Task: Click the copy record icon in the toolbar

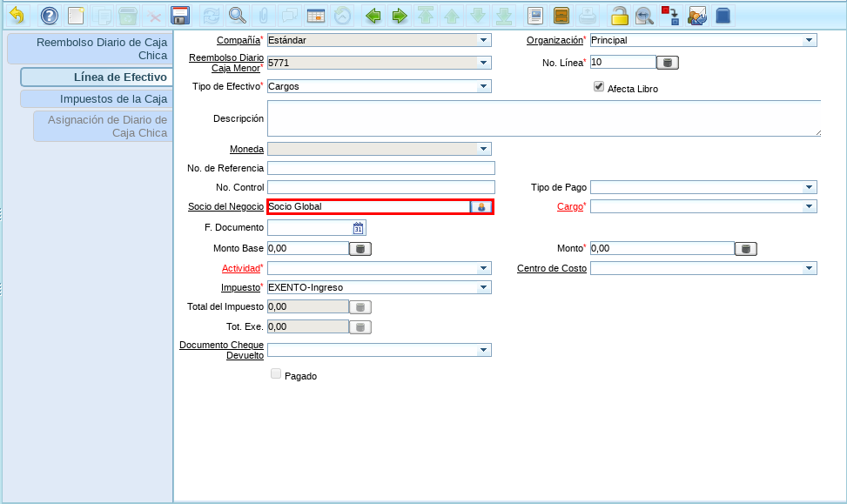Action: point(102,16)
